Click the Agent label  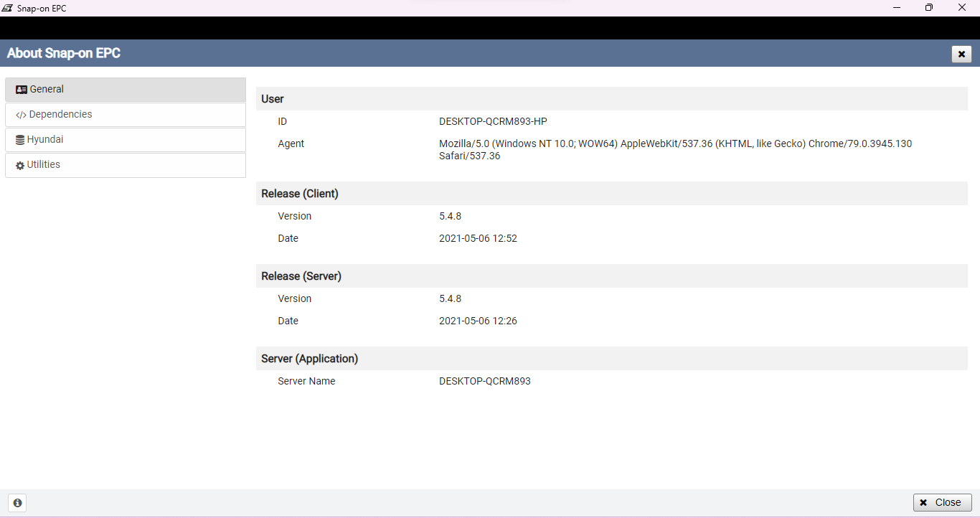point(291,143)
